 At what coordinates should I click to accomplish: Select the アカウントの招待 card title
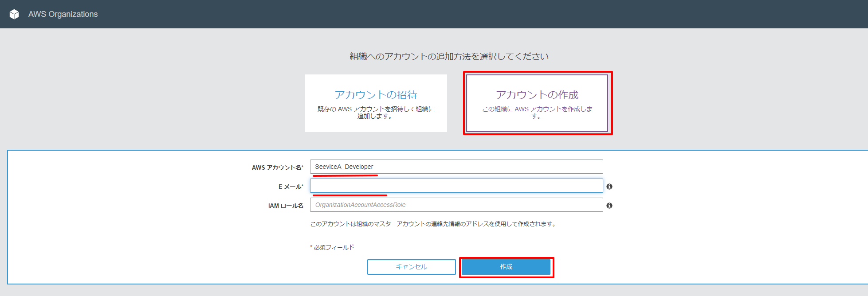point(376,95)
